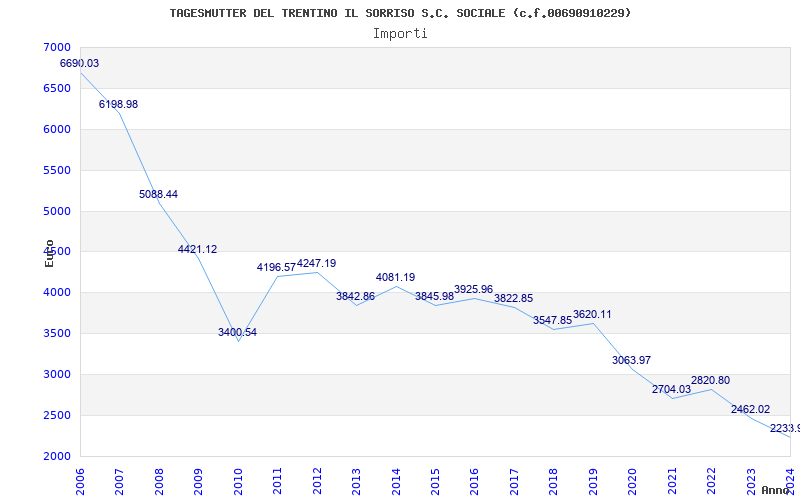Viewport: 800px width, 500px height.
Task: Click the data label 2462.02
Action: click(x=751, y=410)
